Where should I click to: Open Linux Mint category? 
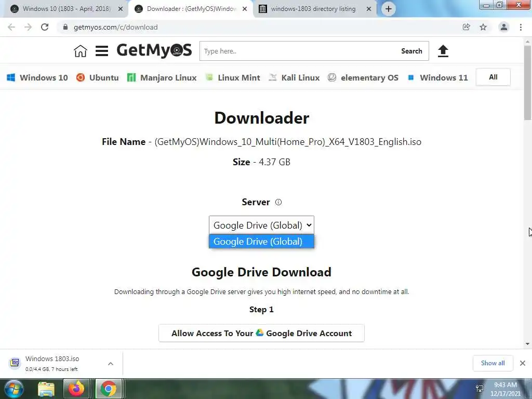point(233,78)
